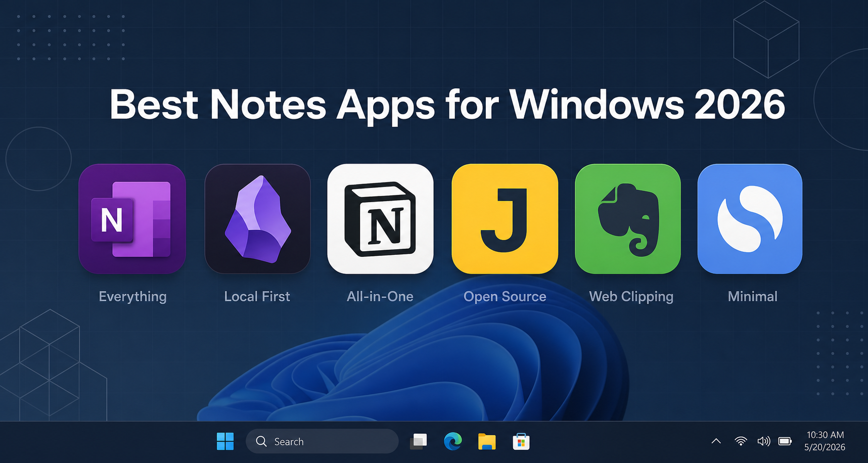Open Task View on the taskbar
The height and width of the screenshot is (463, 868).
[419, 441]
